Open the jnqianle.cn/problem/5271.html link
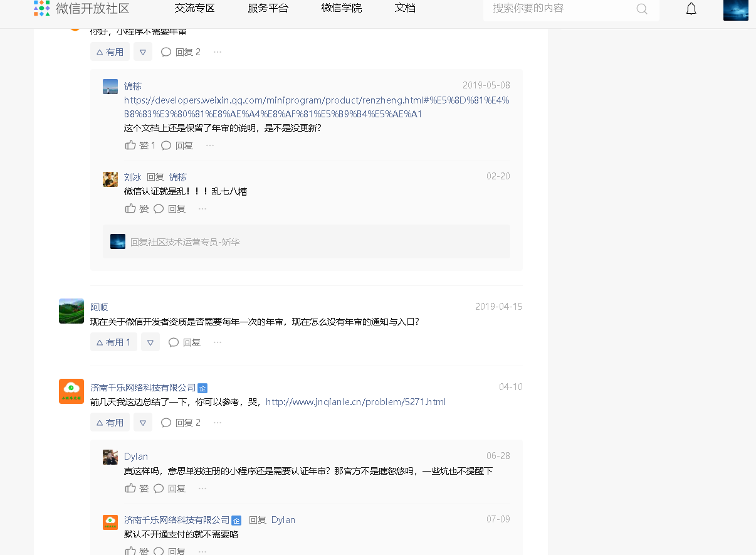756x555 pixels. (355, 402)
